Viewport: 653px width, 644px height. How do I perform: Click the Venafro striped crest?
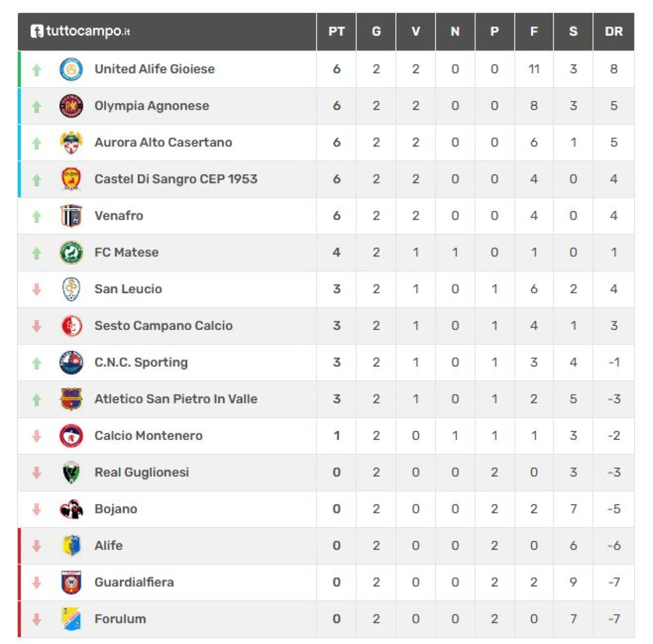71,216
